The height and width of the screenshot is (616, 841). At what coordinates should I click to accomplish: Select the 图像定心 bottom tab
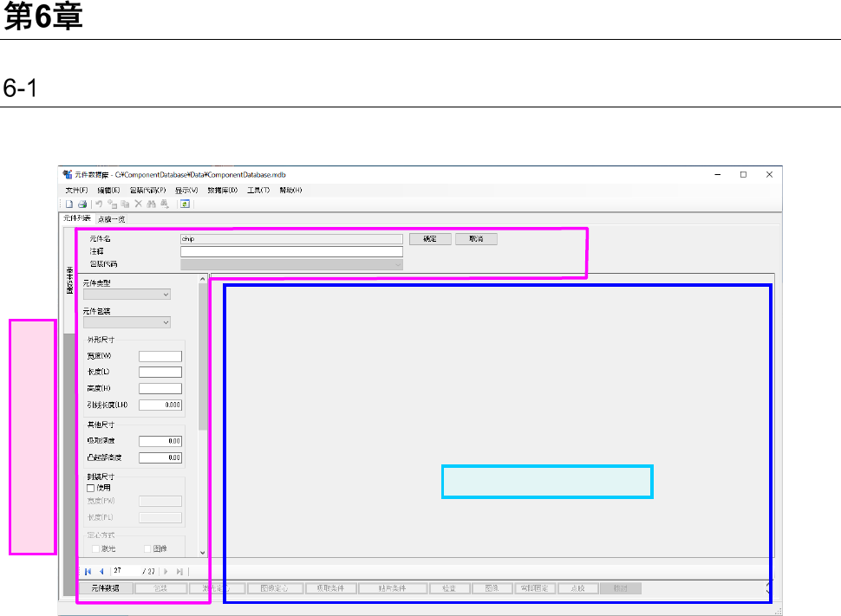click(x=275, y=588)
